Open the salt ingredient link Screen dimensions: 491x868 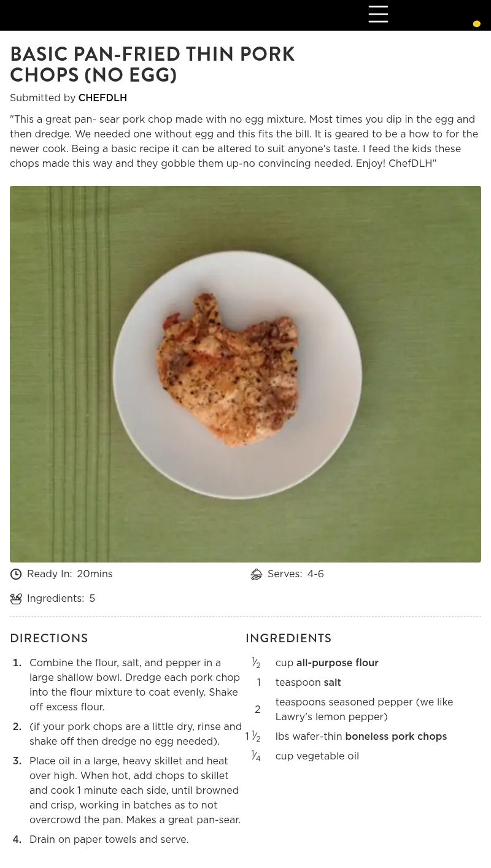click(332, 683)
